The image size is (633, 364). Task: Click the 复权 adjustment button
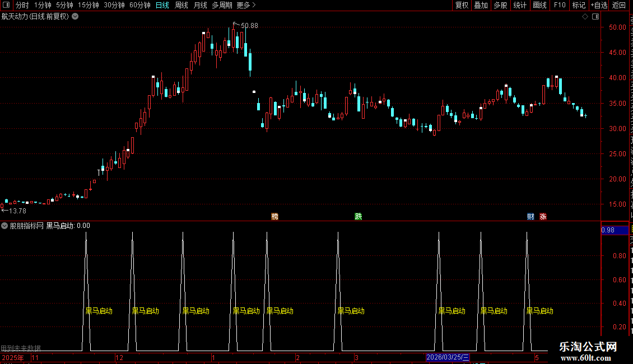[462, 5]
